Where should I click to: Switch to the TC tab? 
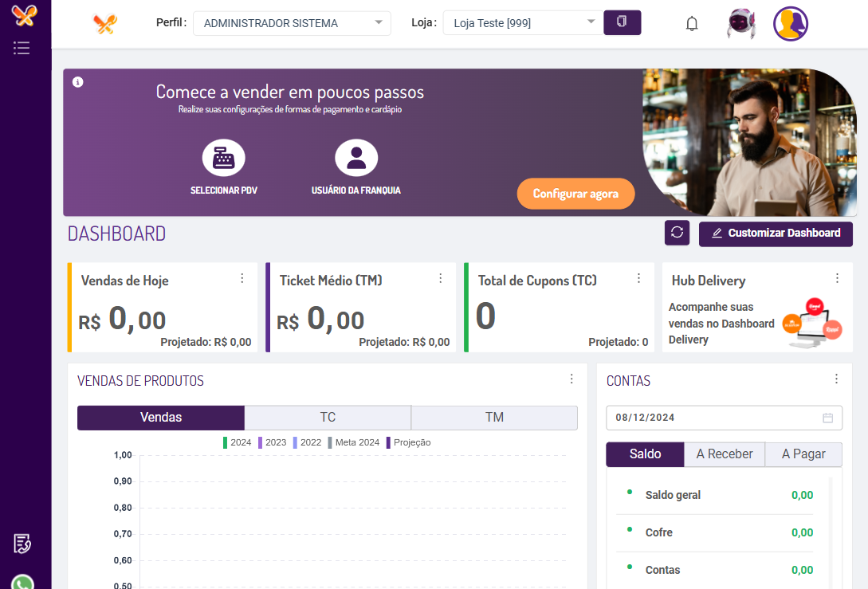click(328, 418)
